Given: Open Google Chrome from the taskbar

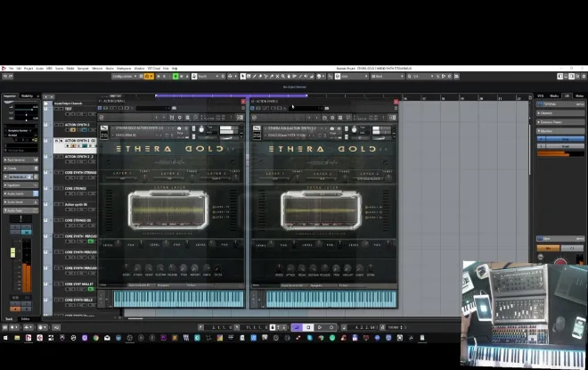Looking at the screenshot, I should (96, 338).
